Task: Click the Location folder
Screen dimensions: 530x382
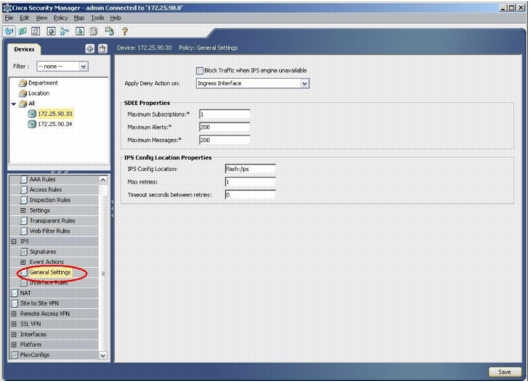Action: (x=39, y=93)
